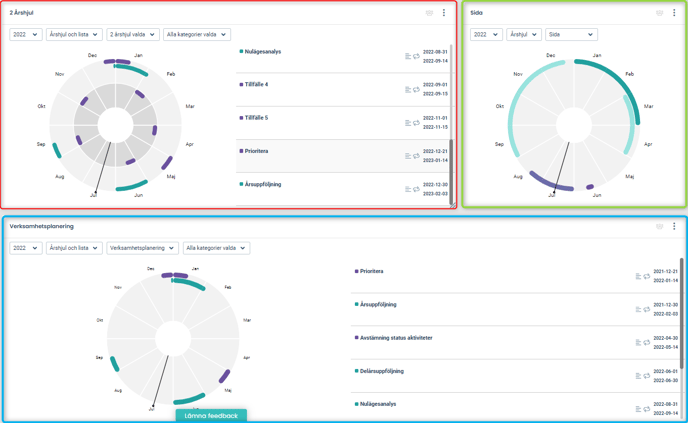688x423 pixels.
Task: Open the three-dot menu in 2 Årshjul panel
Action: click(x=444, y=13)
